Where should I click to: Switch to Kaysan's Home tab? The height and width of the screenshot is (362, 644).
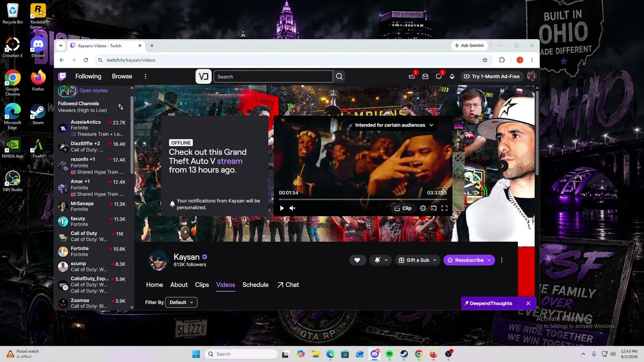click(x=154, y=285)
